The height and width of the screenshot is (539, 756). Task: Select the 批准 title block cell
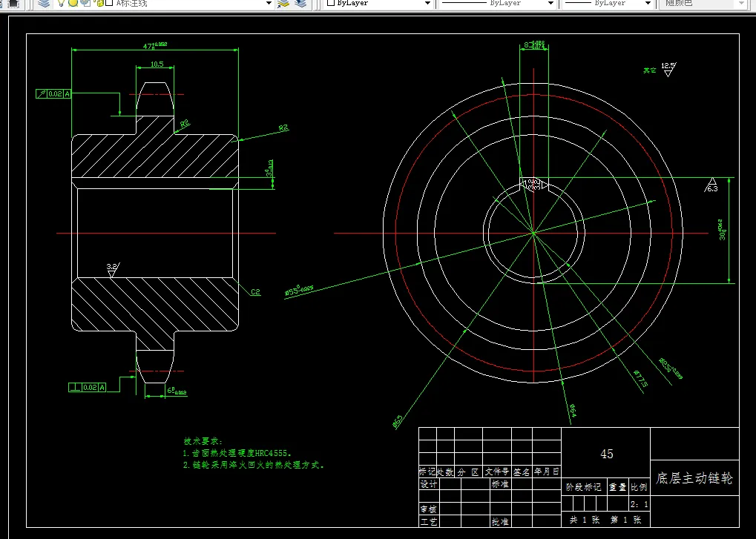point(500,522)
